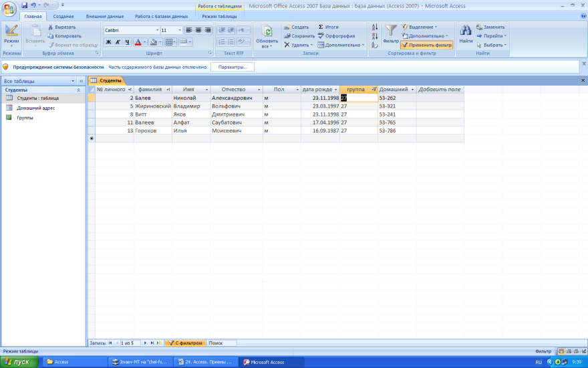The height and width of the screenshot is (368, 588).
Task: Click the Поиск search box
Action: tap(222, 343)
